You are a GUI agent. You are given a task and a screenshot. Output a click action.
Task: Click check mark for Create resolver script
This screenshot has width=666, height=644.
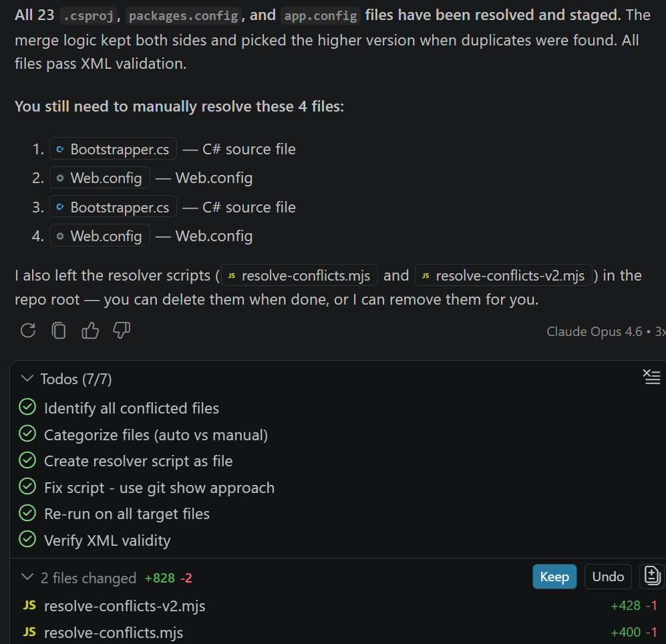(27, 460)
